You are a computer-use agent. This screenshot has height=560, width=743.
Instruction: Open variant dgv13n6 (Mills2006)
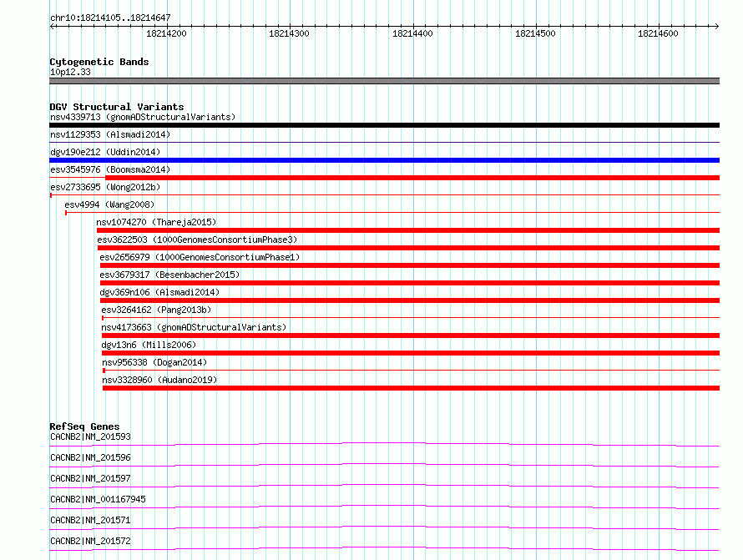click(x=149, y=345)
